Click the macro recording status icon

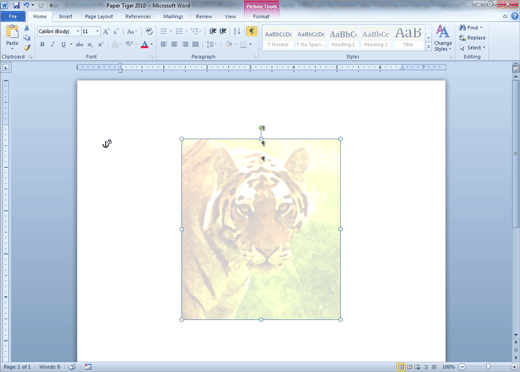[x=88, y=367]
